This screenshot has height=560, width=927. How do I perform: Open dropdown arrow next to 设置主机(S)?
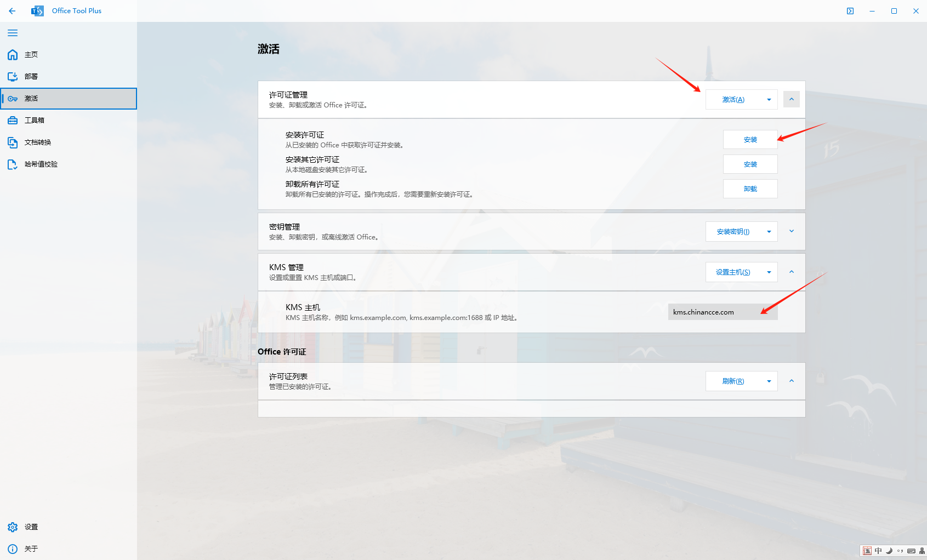tap(769, 272)
